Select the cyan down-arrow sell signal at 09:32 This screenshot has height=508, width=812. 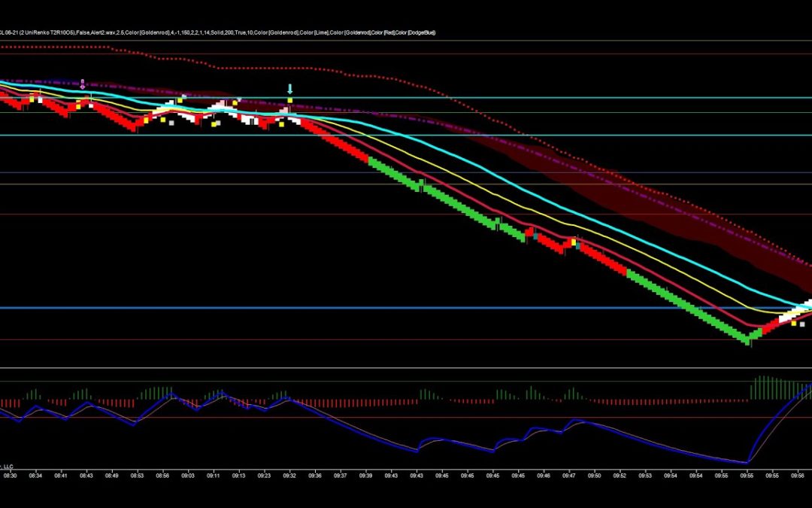290,88
